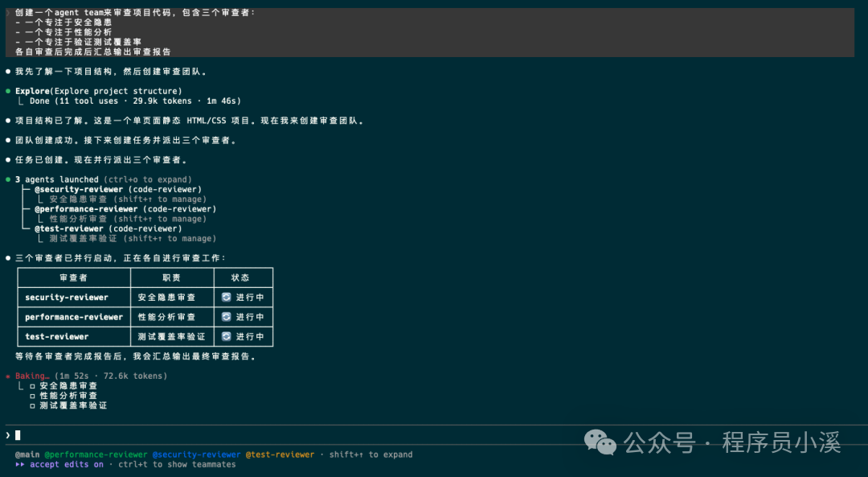
Task: Click the 性能分析审查 cell in the table
Action: click(172, 317)
